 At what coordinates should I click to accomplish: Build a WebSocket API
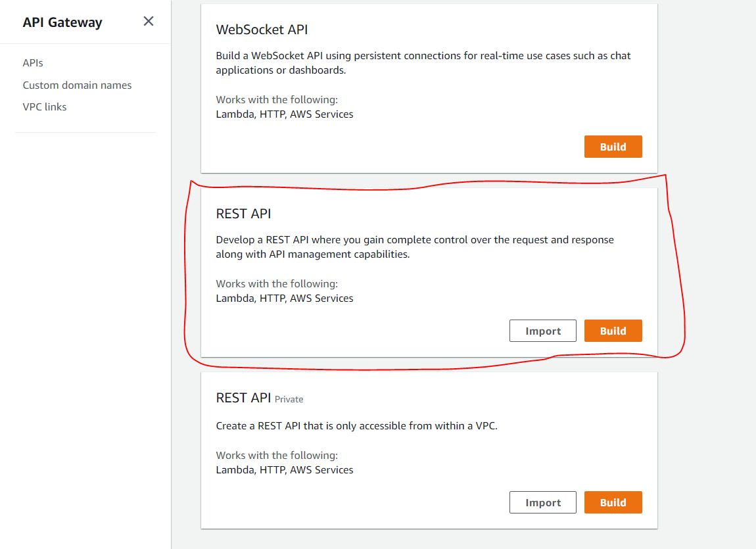click(x=613, y=147)
